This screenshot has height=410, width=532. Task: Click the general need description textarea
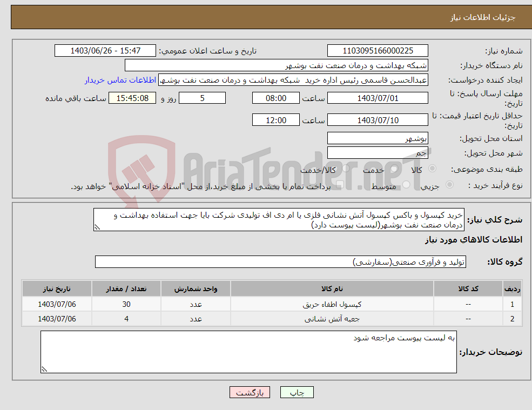[279, 220]
